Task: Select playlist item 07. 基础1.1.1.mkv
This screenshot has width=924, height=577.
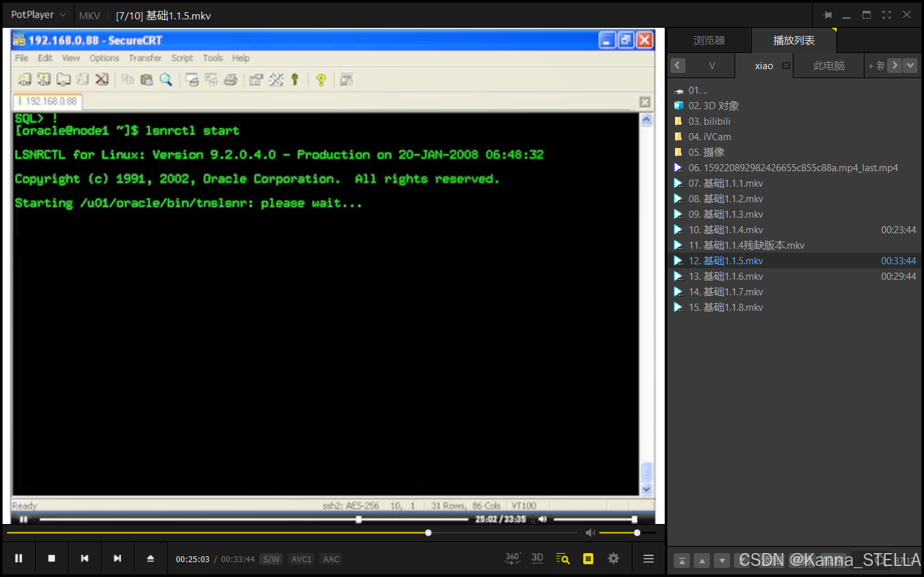Action: (x=795, y=184)
